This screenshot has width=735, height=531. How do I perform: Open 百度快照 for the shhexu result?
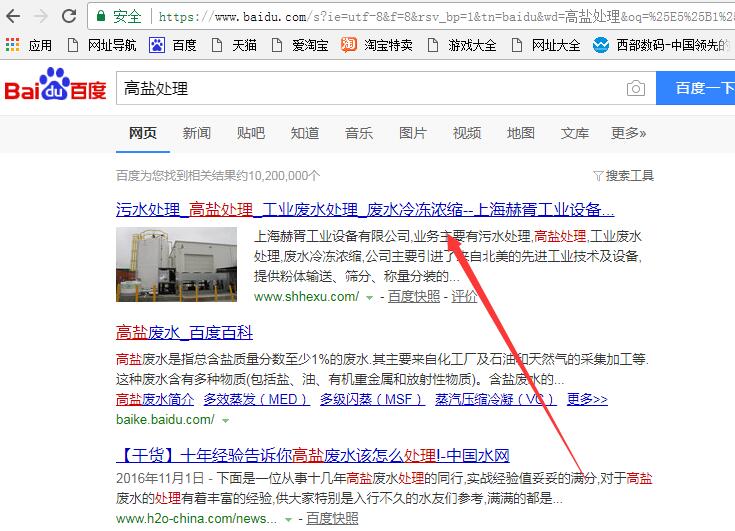coord(414,296)
